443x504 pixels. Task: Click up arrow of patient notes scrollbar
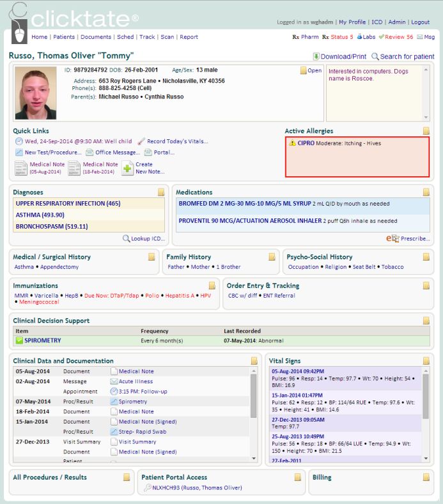pos(426,70)
